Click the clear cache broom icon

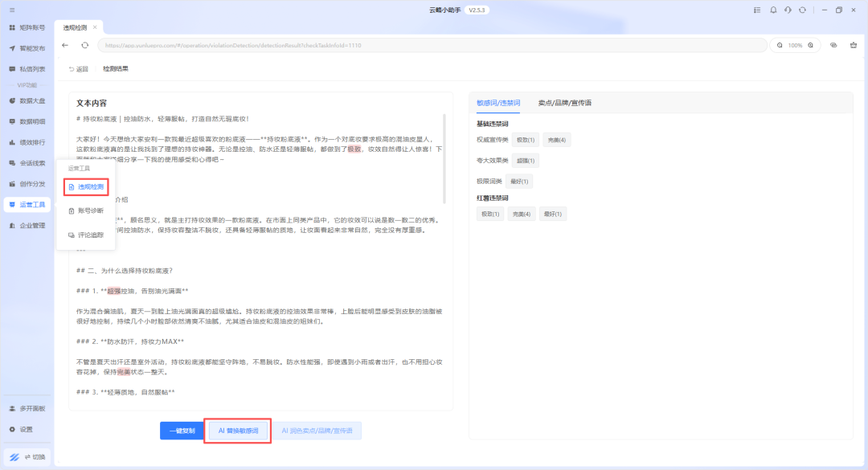[x=852, y=46]
